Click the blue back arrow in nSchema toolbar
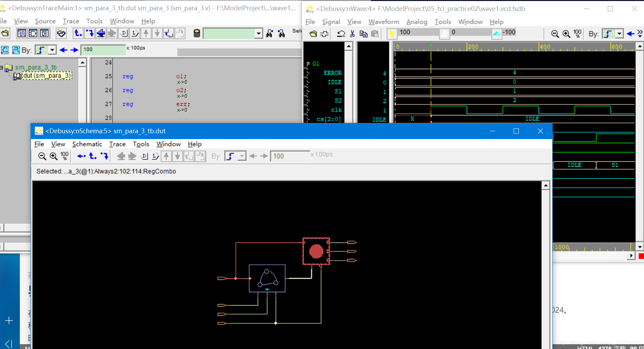 tap(81, 156)
